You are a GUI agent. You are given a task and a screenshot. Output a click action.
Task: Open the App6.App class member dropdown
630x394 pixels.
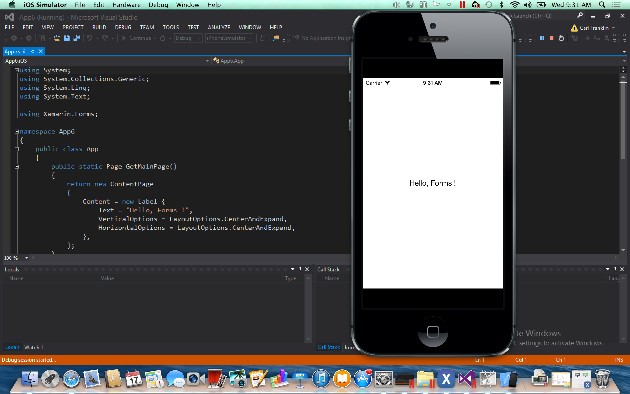click(x=280, y=61)
